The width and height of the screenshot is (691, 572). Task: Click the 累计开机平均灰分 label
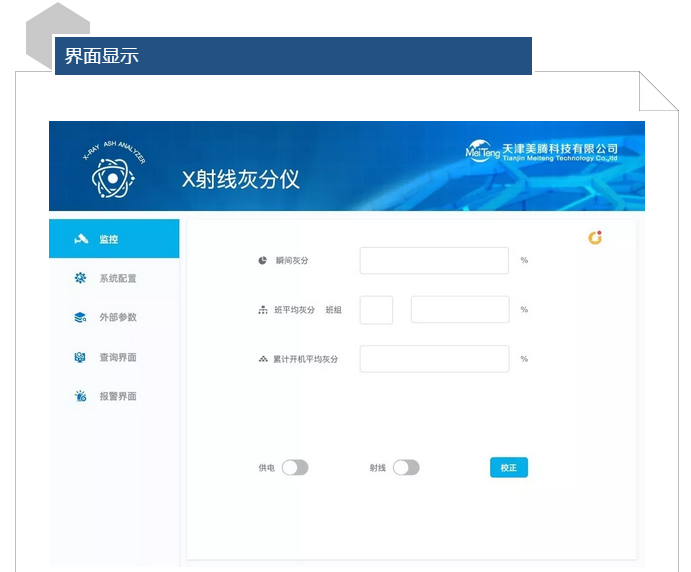[305, 359]
